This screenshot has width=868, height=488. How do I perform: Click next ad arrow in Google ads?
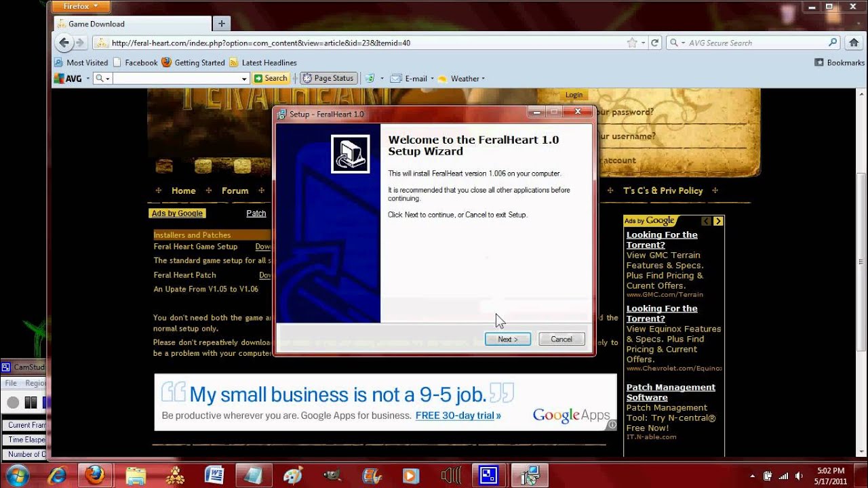[x=718, y=221]
